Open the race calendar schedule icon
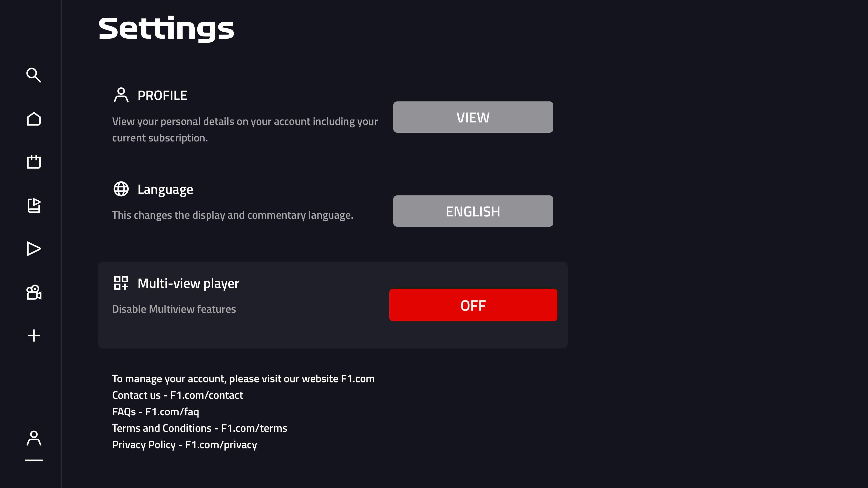 pos(34,162)
